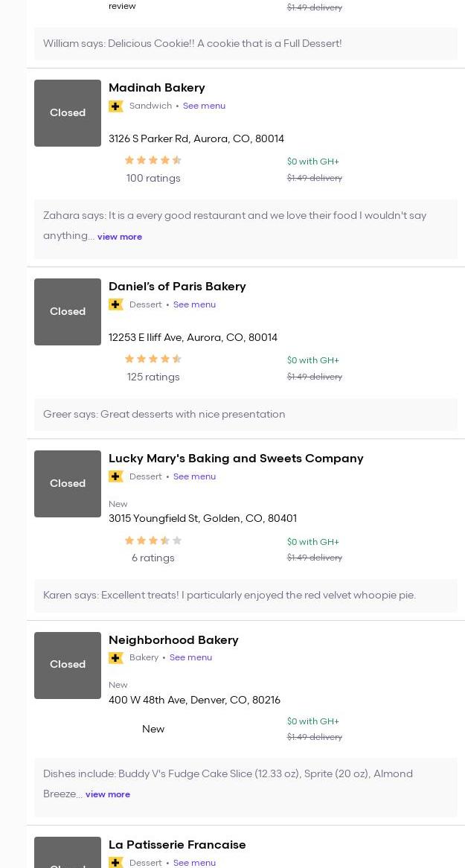Click Karen's review of Lucky Mary's
The image size is (465, 868).
click(229, 595)
